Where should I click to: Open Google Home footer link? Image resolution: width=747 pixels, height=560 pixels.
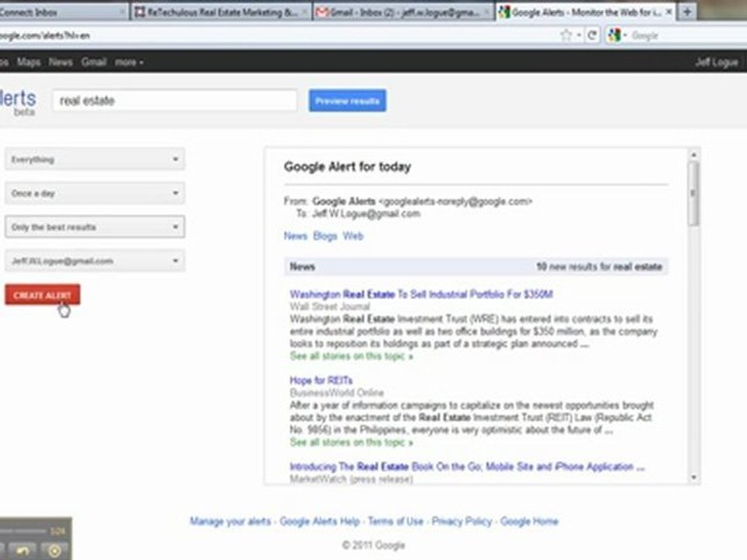[529, 521]
